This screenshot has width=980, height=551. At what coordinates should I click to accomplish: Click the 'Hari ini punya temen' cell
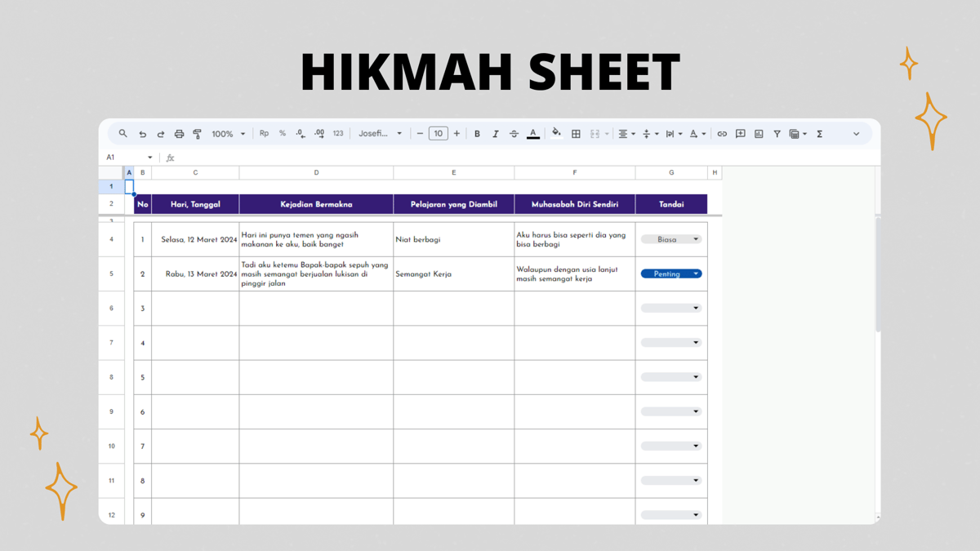(316, 240)
